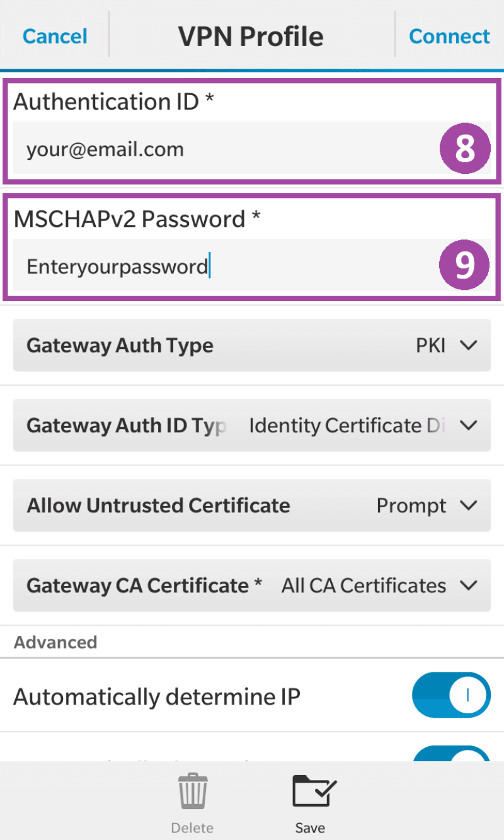Focus the Authentication ID email field

pos(220,150)
